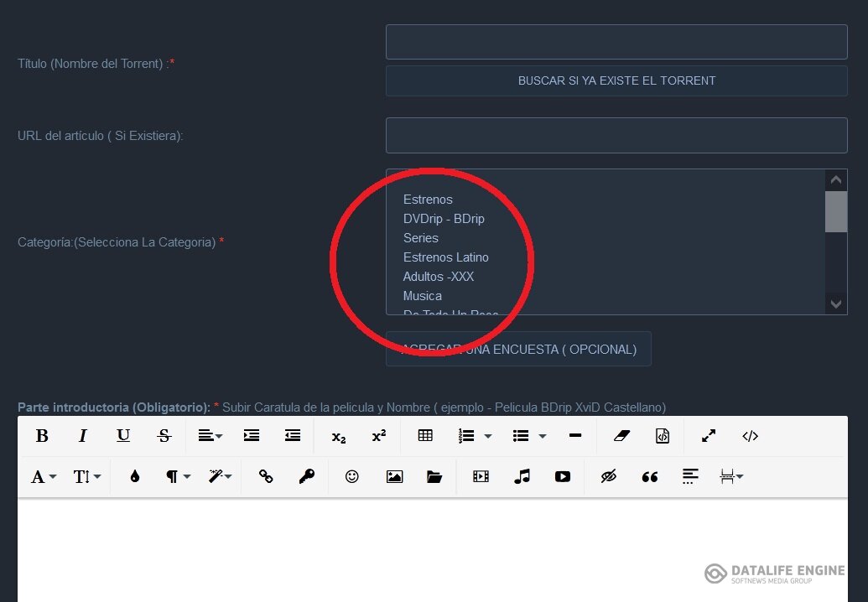
Task: Insert an emoticon with the smiley icon
Action: coord(352,476)
